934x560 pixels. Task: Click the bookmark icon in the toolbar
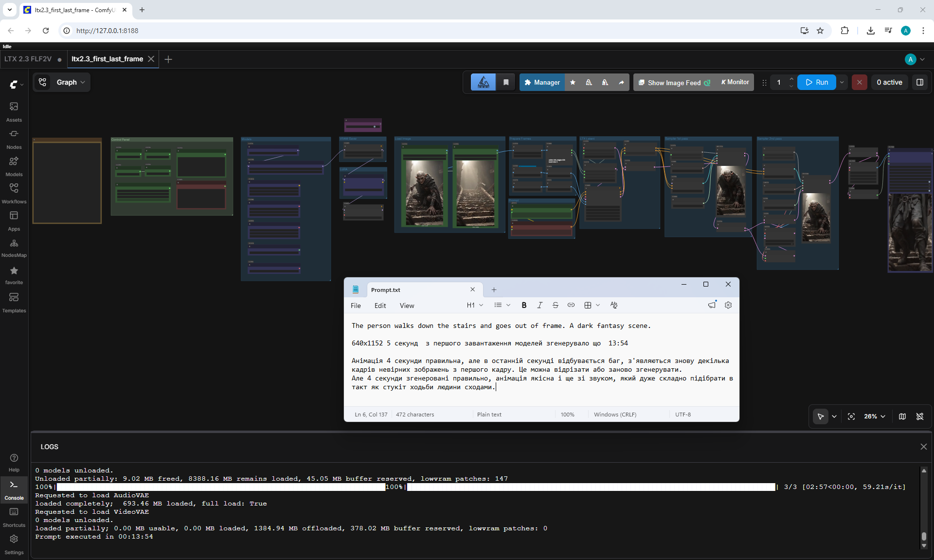tap(506, 82)
